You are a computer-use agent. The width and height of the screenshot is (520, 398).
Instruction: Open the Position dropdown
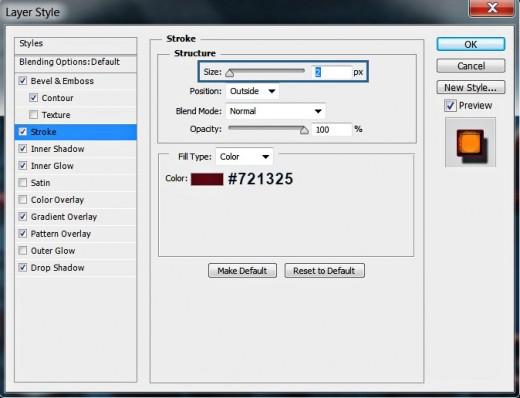[x=252, y=91]
